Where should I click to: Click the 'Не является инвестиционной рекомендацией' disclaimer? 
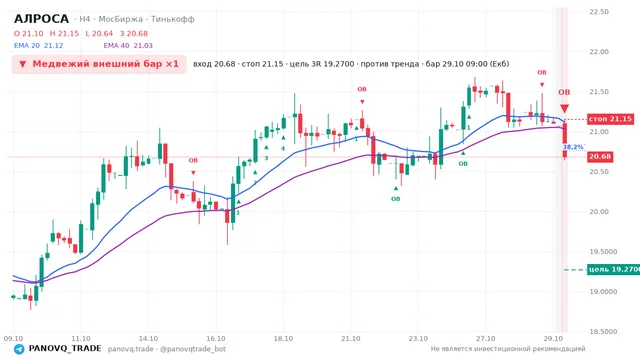508,349
